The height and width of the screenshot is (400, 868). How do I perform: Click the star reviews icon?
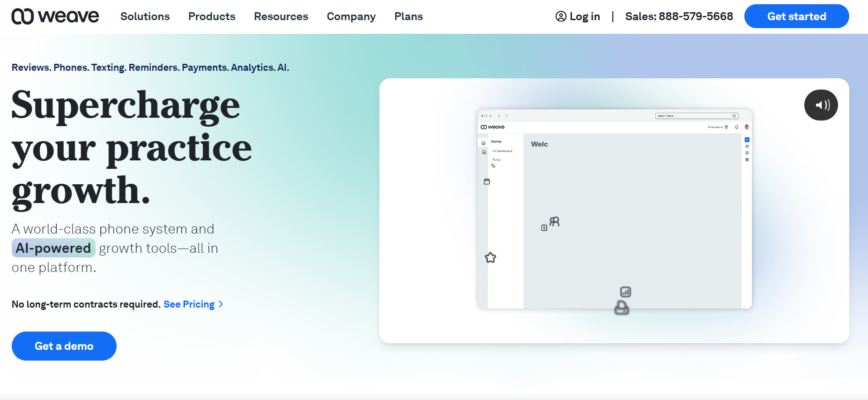coord(490,257)
